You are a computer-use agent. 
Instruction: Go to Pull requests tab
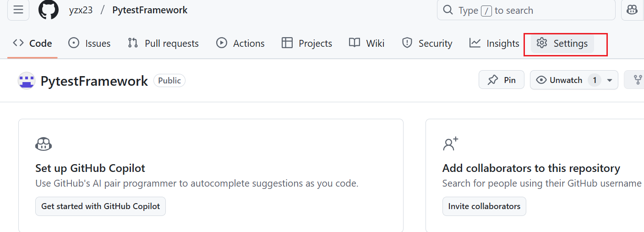[163, 44]
